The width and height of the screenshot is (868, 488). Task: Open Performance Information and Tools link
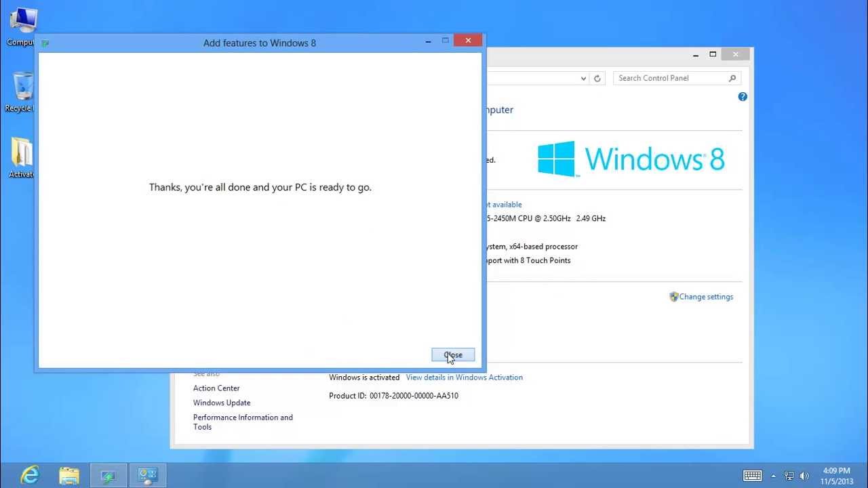[243, 422]
